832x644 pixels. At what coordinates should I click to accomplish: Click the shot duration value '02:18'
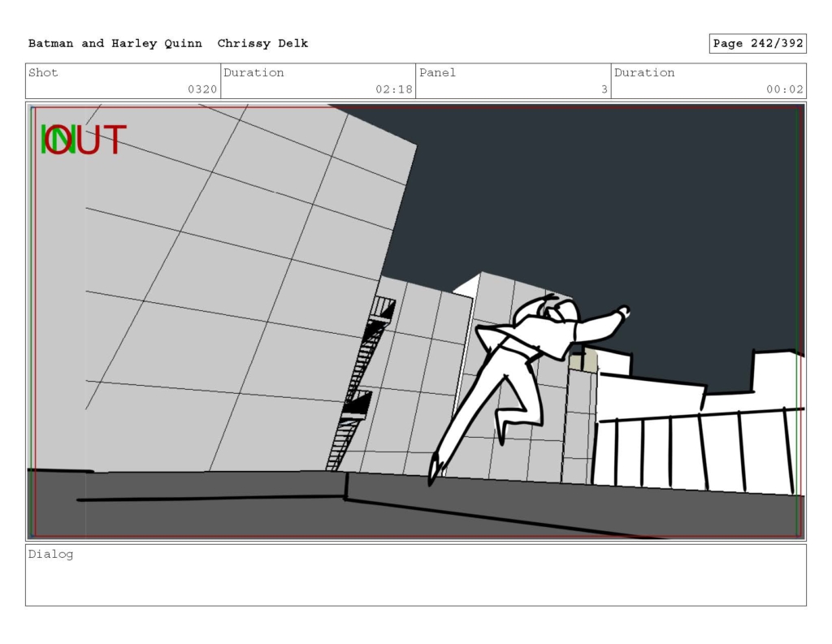[394, 89]
